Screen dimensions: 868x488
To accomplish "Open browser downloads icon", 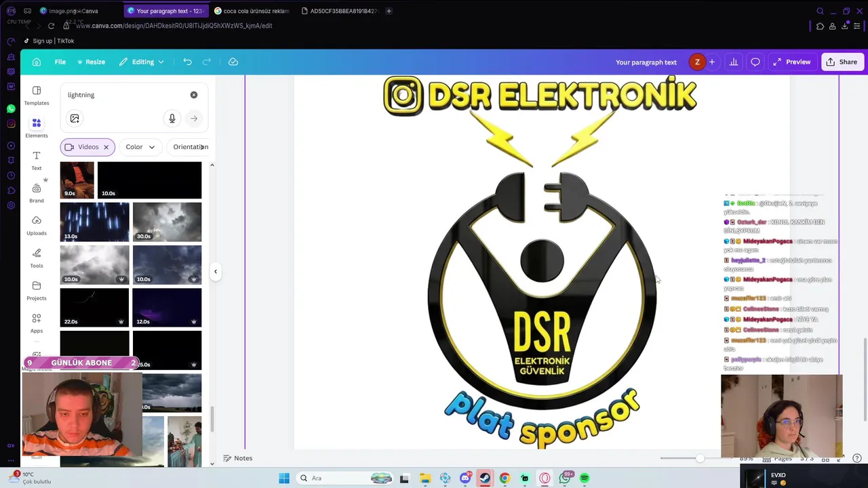I will point(845,26).
